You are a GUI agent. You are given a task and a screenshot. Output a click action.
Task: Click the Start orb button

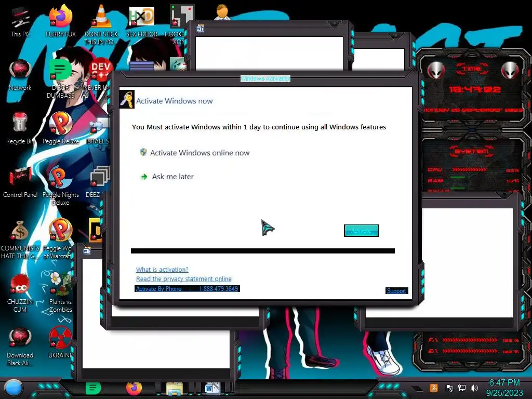14,388
